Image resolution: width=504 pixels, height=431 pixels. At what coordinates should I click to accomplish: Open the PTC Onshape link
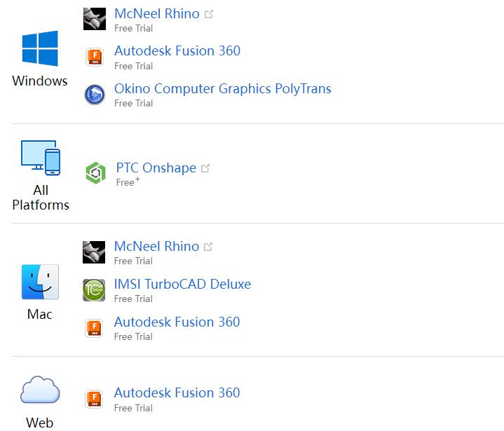point(156,168)
